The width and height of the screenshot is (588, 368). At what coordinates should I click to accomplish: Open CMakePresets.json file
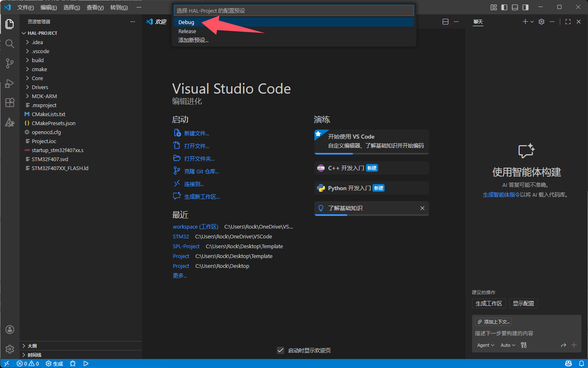coord(81,123)
